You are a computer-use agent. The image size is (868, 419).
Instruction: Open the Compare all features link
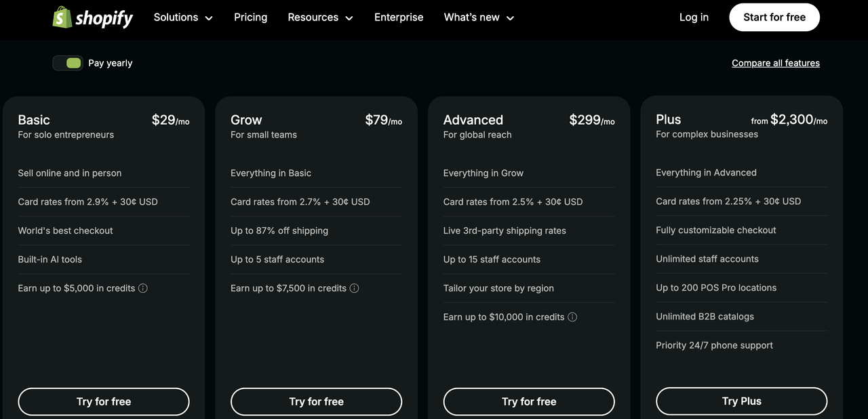click(775, 63)
